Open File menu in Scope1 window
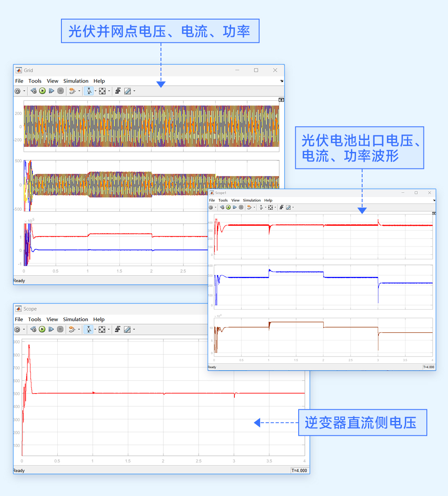The image size is (448, 496). click(212, 200)
